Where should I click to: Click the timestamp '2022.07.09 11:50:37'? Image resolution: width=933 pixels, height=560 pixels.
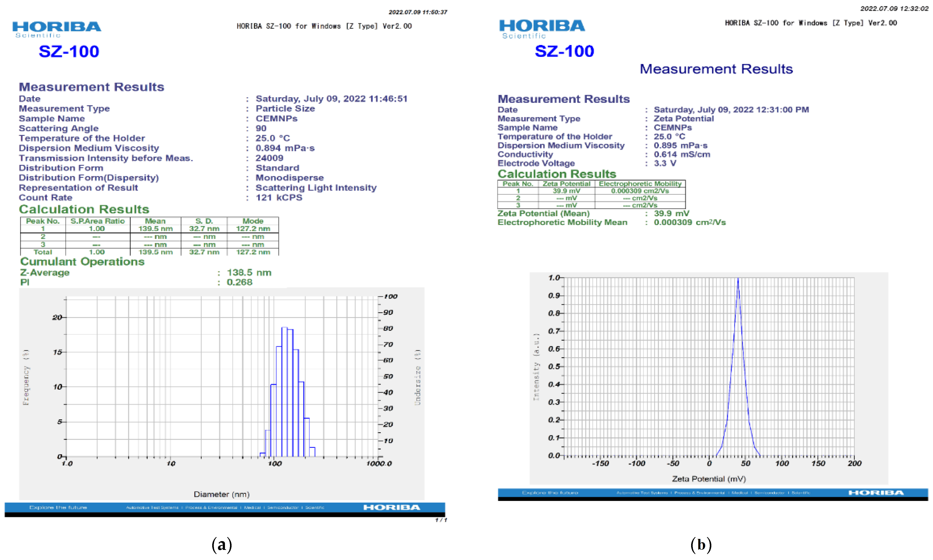point(418,13)
